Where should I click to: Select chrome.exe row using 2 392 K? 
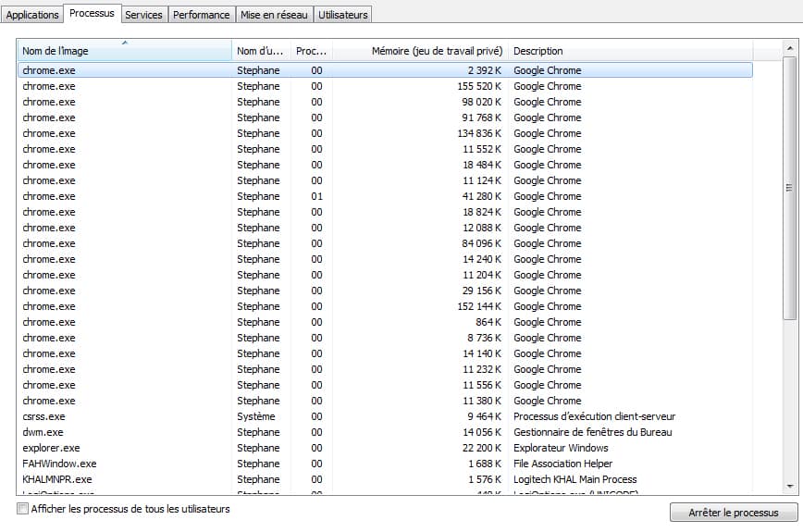point(385,70)
